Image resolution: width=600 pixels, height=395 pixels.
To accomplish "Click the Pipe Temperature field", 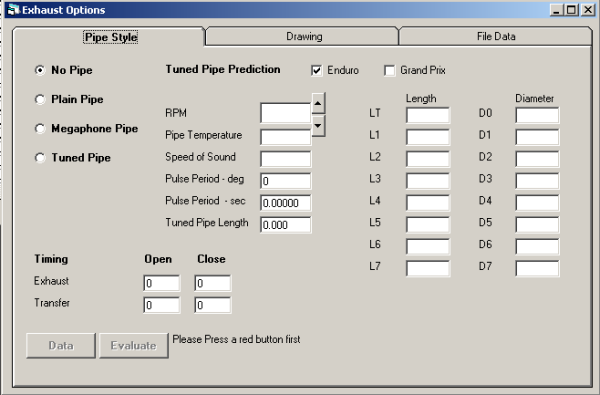I will click(x=285, y=137).
